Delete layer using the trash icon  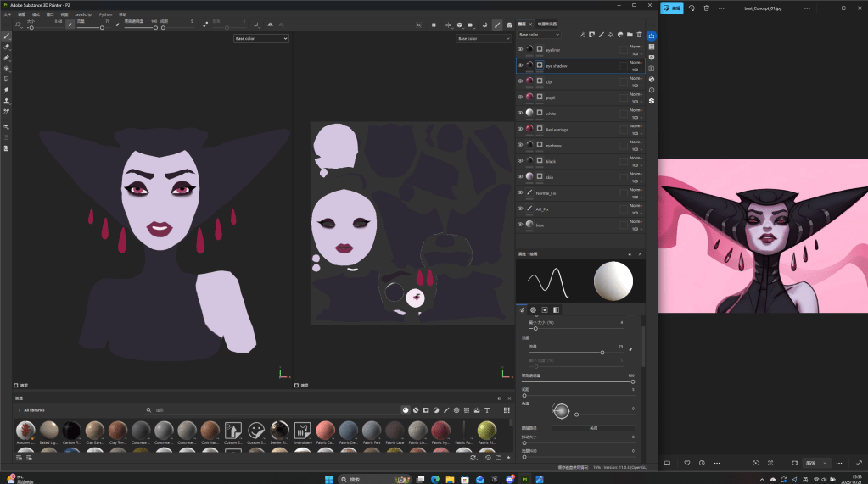point(640,35)
